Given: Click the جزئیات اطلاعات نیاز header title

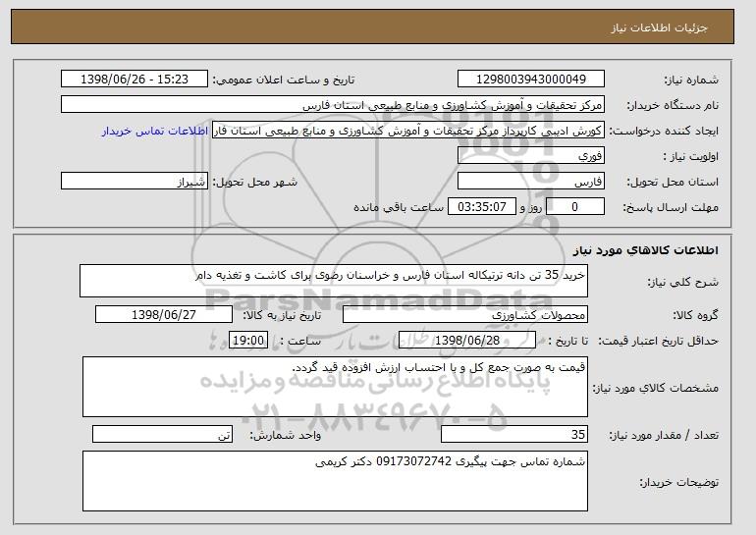Looking at the screenshot, I should pos(659,27).
